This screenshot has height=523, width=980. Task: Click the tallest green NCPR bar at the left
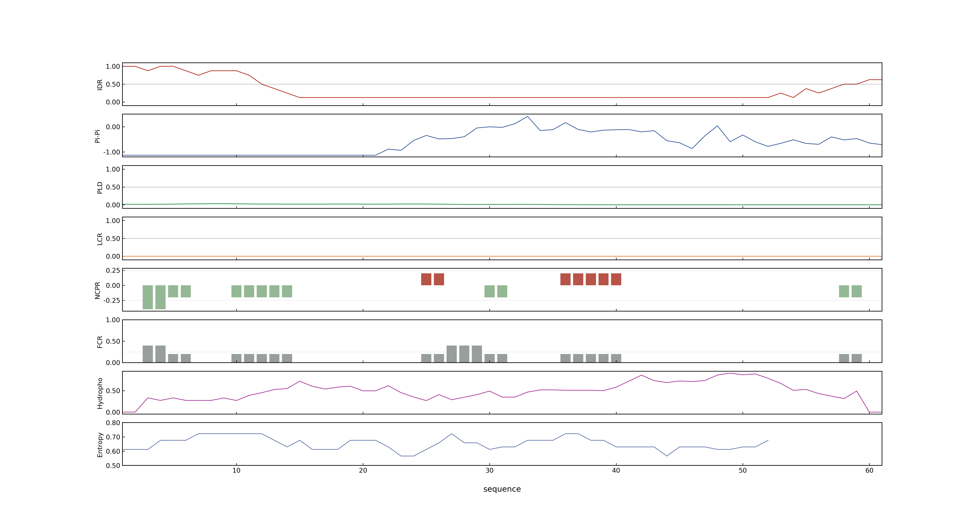pyautogui.click(x=148, y=297)
